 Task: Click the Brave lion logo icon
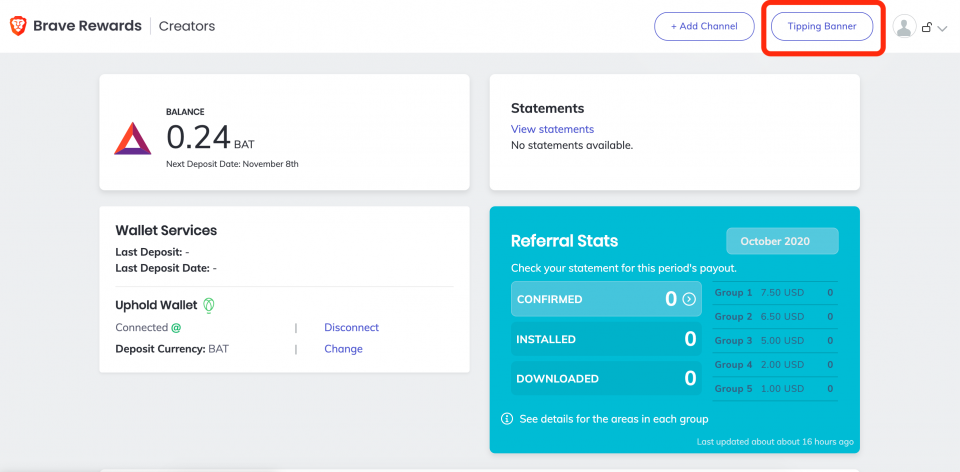pyautogui.click(x=18, y=26)
